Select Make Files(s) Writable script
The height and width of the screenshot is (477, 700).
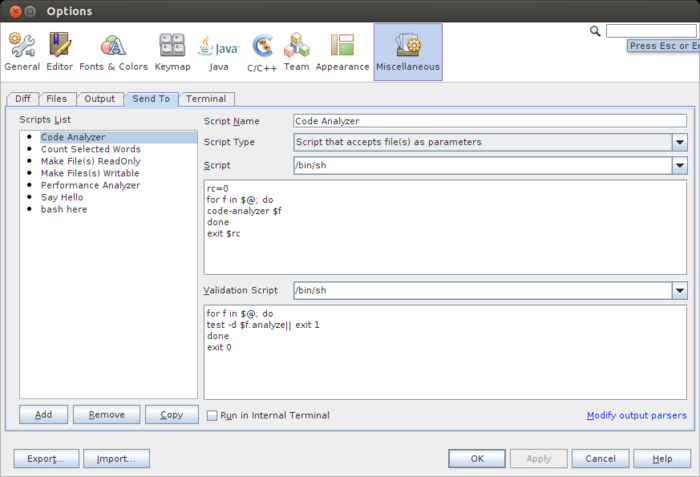[90, 173]
